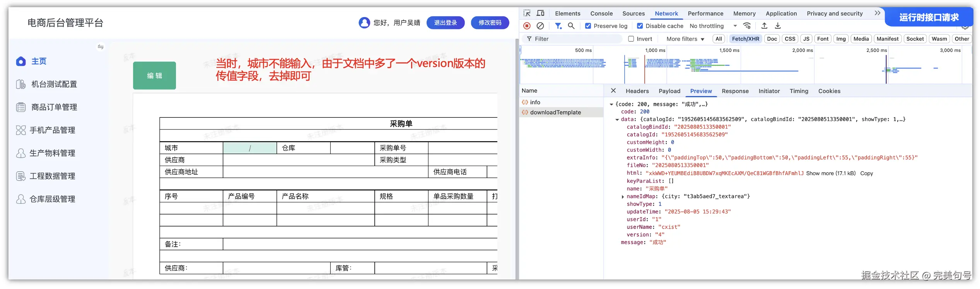Select the CSS filter
Viewport: 980px width, 289px height.
coord(790,39)
